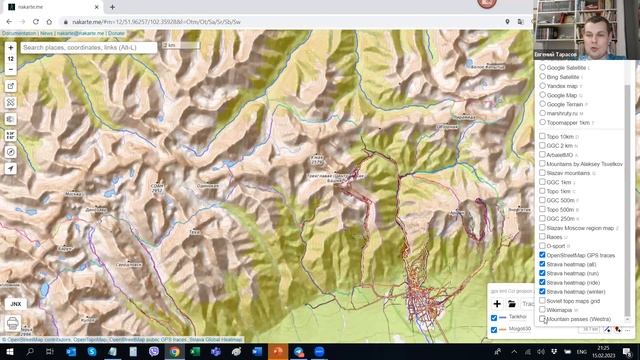640x360 pixels.
Task: Open track file with the folder icon
Action: [x=511, y=304]
